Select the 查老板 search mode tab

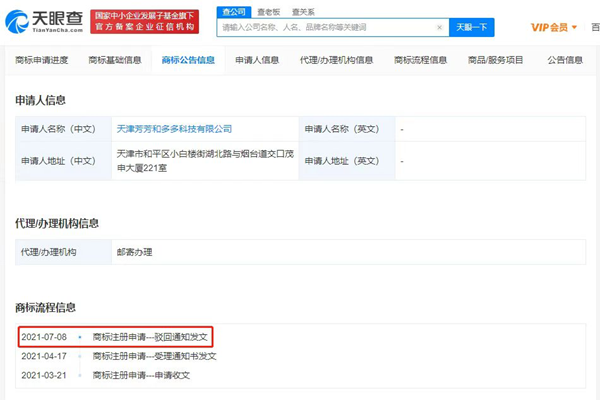tap(264, 11)
